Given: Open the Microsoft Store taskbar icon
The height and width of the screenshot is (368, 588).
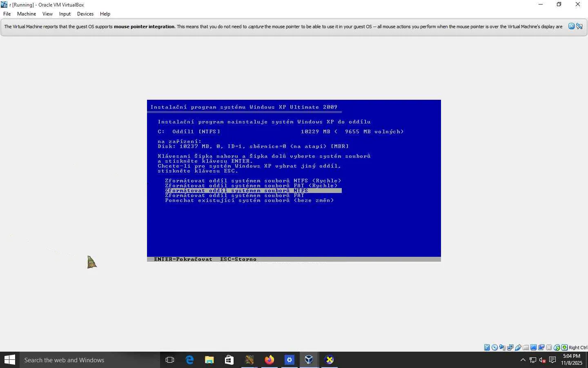Looking at the screenshot, I should (229, 360).
